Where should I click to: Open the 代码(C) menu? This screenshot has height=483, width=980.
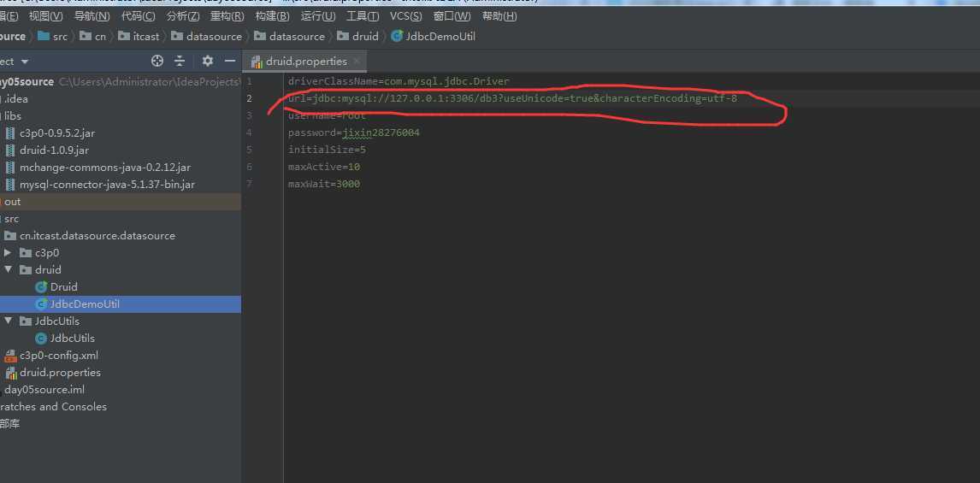tap(138, 16)
